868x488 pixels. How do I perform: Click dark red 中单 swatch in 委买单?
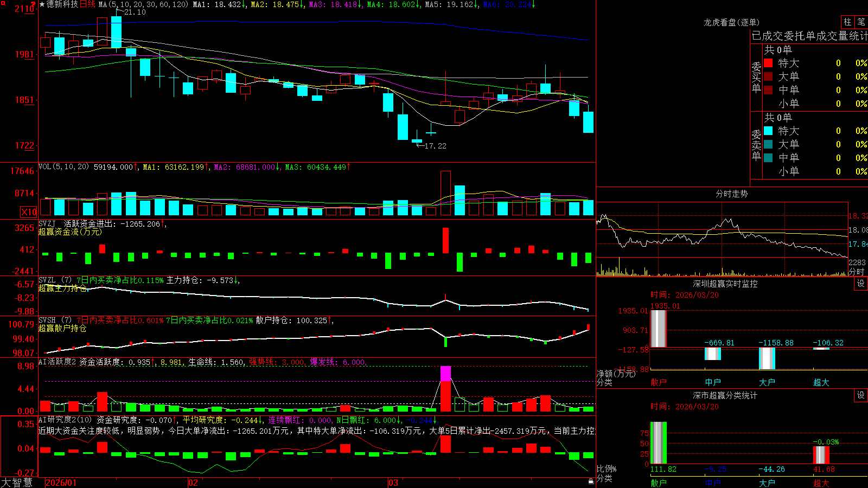tap(768, 90)
